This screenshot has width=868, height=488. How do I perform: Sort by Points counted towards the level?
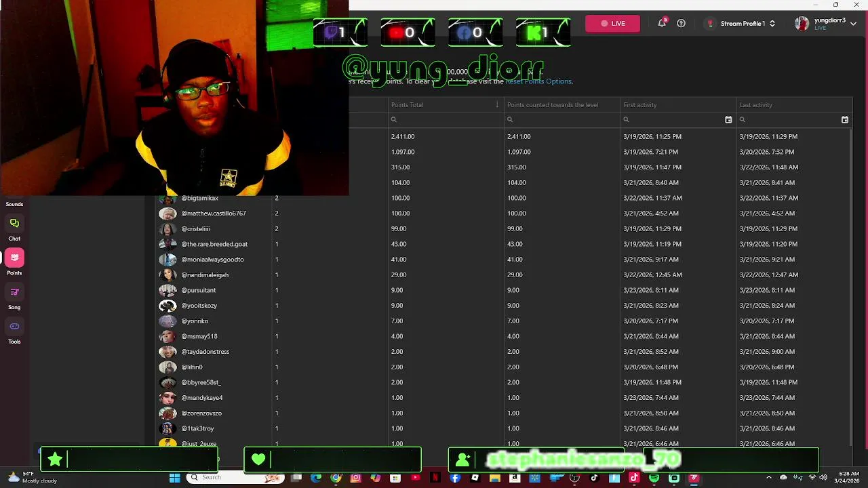tap(553, 105)
